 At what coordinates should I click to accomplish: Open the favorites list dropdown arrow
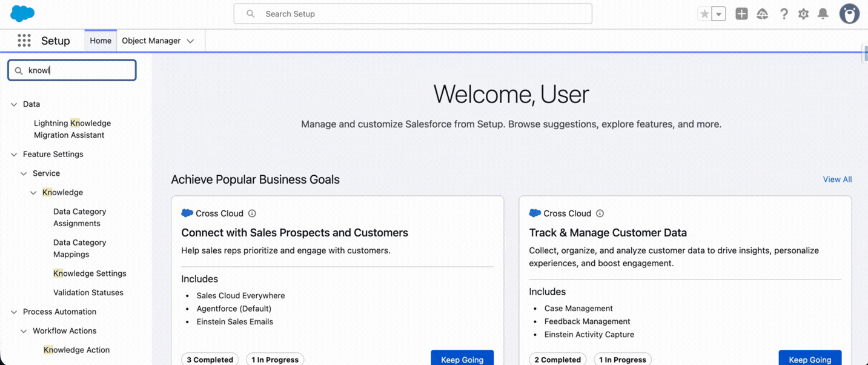coord(719,14)
